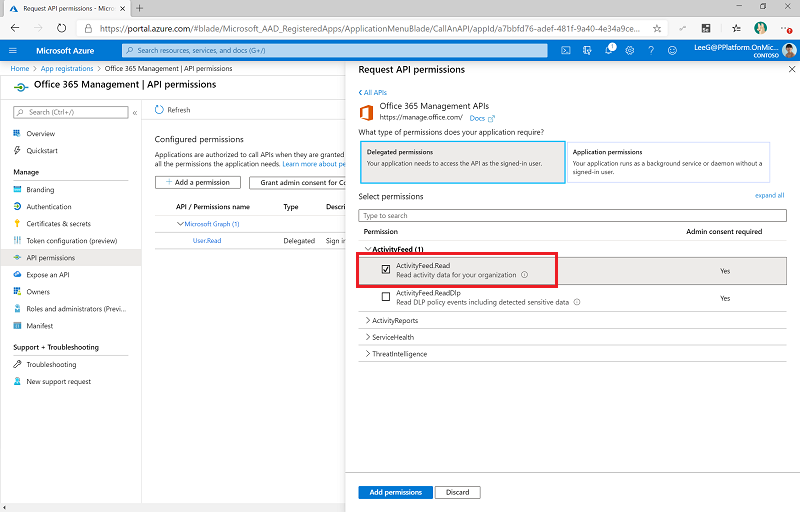Click the Discard button
The width and height of the screenshot is (800, 512).
pos(458,492)
